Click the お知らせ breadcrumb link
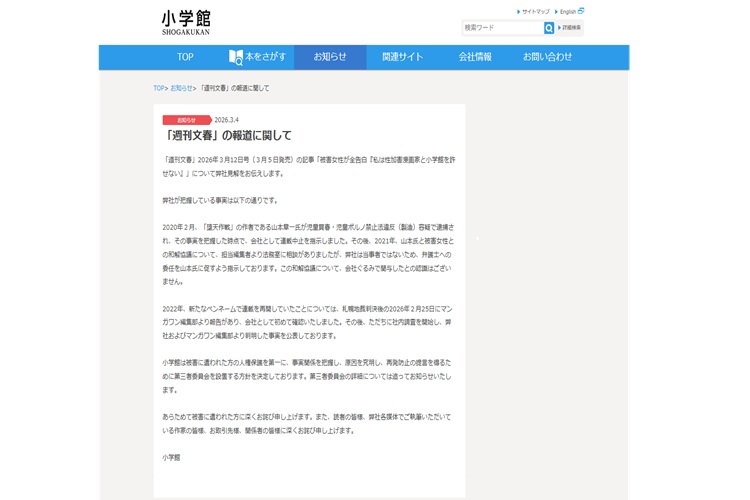 tap(181, 88)
